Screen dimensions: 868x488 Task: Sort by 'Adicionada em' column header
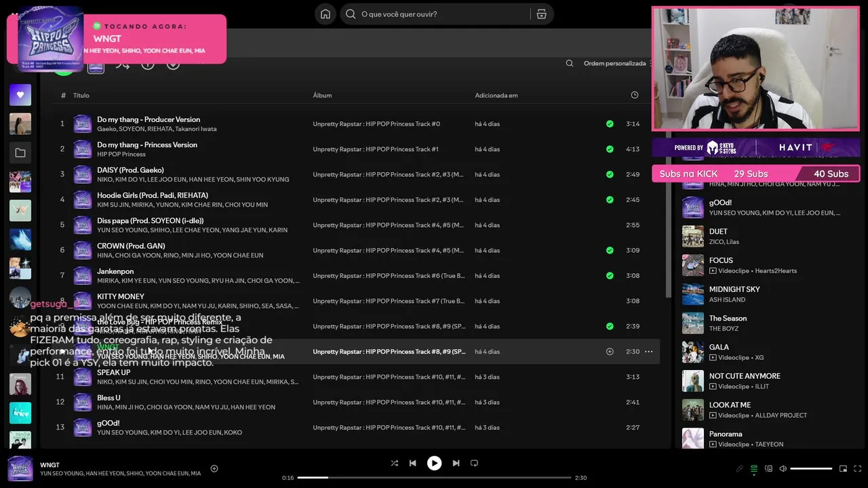click(x=496, y=96)
